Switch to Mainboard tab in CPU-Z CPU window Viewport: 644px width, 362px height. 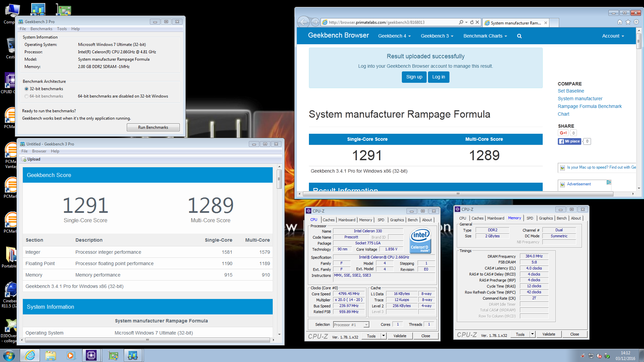pos(347,220)
